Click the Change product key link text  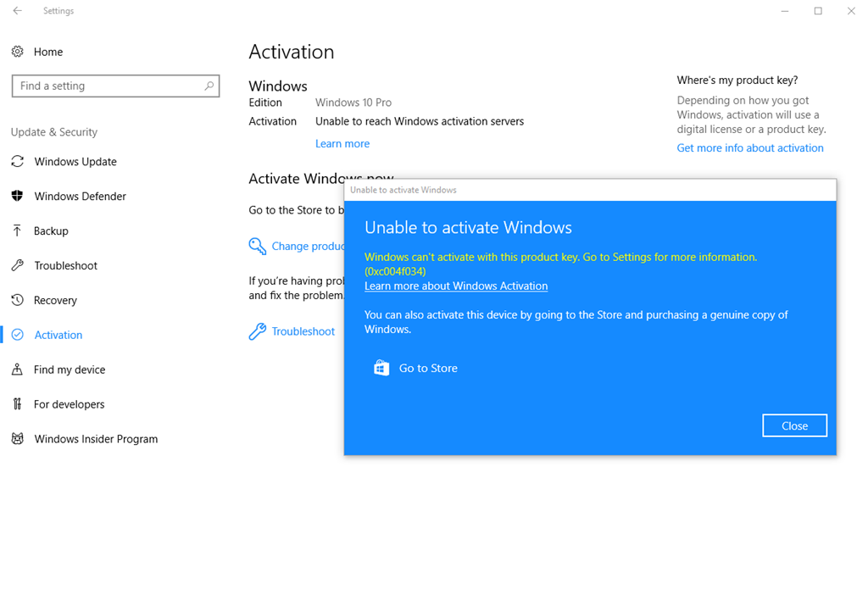[308, 247]
